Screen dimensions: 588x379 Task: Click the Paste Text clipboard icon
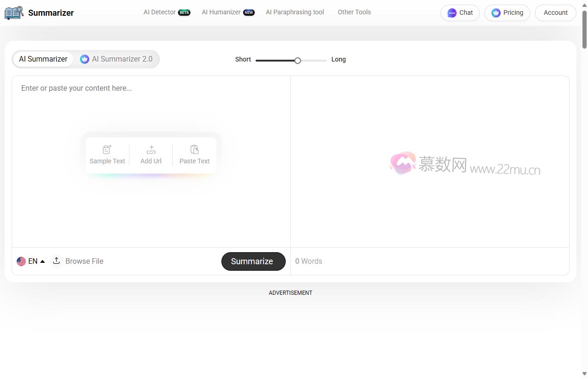coord(194,149)
